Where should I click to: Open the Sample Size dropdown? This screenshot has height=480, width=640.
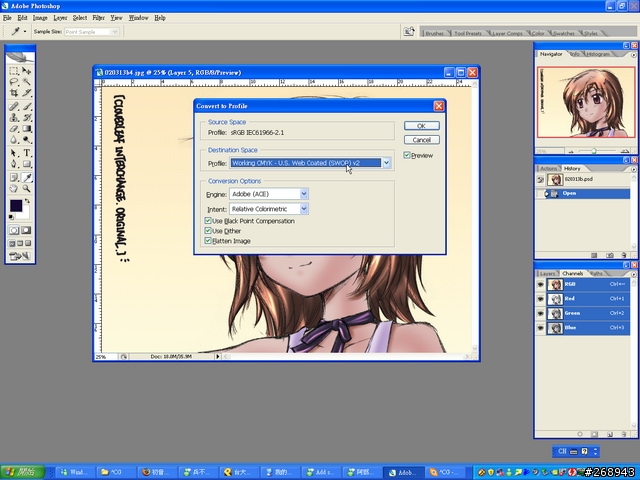[x=115, y=31]
